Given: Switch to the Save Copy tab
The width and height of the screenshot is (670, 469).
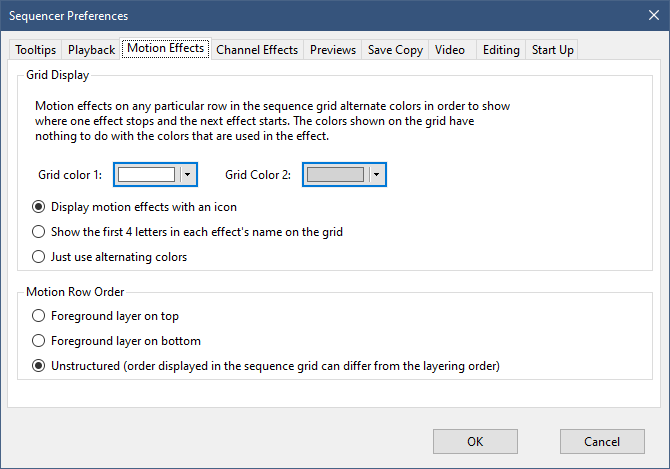Looking at the screenshot, I should pos(395,50).
